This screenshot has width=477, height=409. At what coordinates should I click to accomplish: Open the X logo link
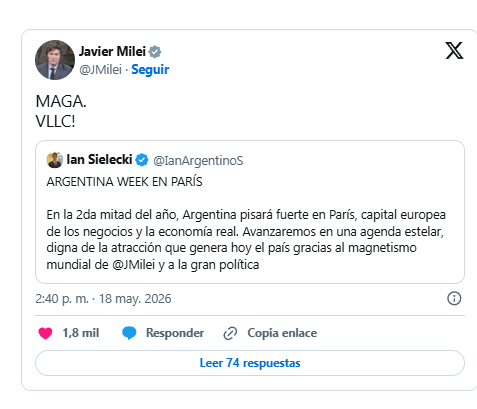(x=454, y=51)
